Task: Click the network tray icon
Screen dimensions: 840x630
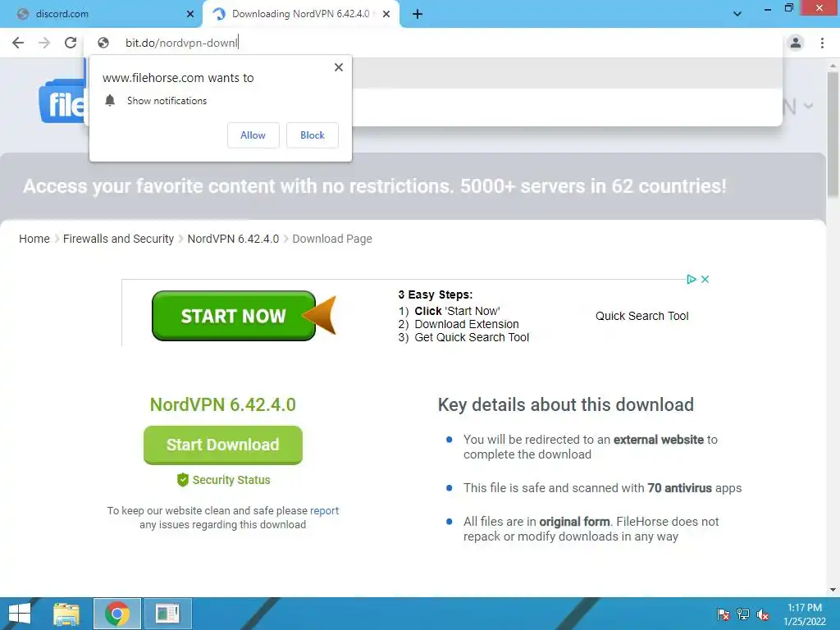Action: pos(743,614)
